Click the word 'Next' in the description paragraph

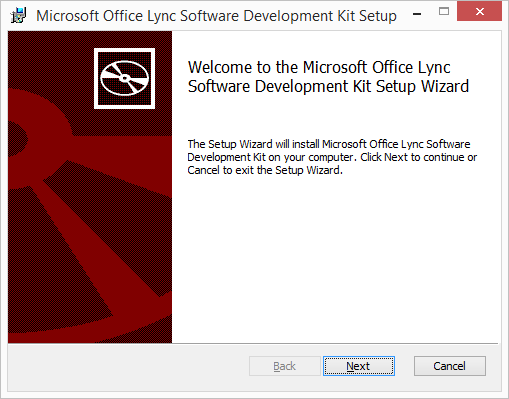click(396, 157)
